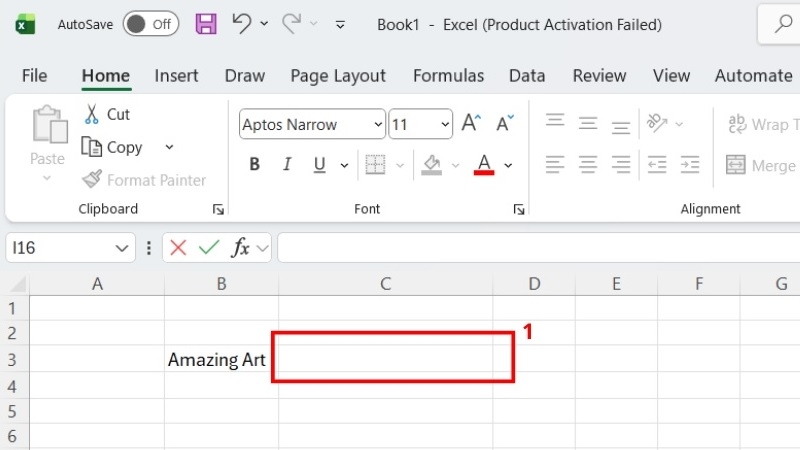Decrease the font size

(x=505, y=123)
